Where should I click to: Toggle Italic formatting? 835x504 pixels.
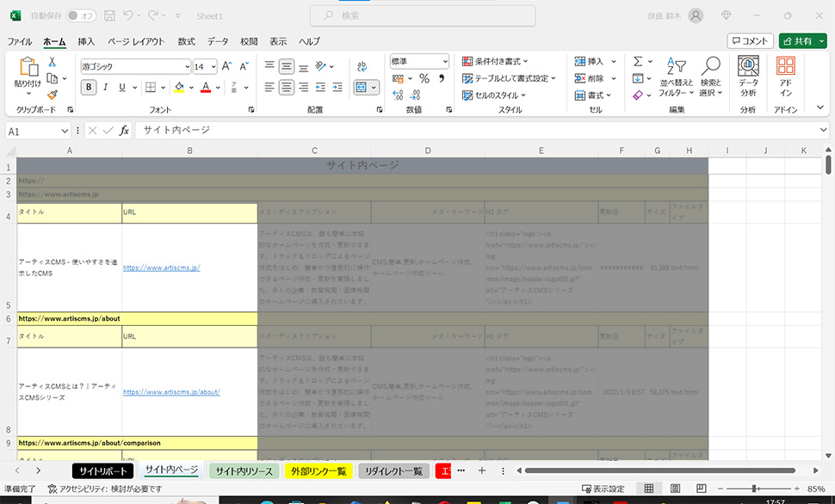tap(105, 87)
